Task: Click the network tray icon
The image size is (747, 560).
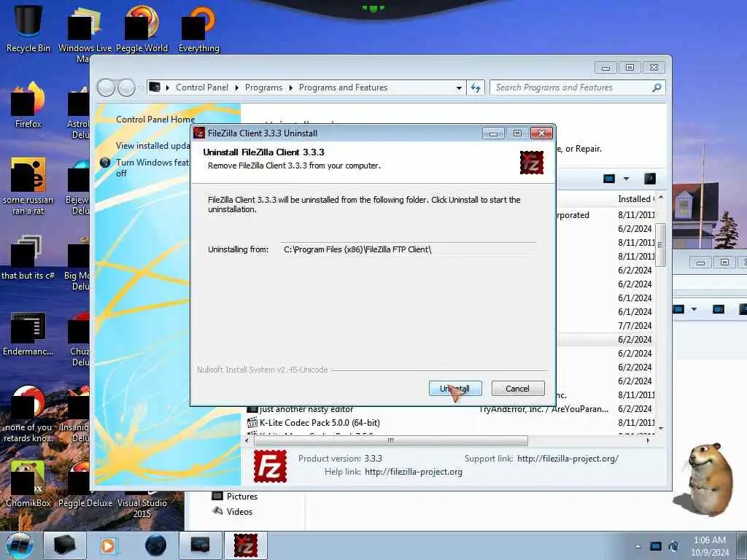Action: coord(656,546)
